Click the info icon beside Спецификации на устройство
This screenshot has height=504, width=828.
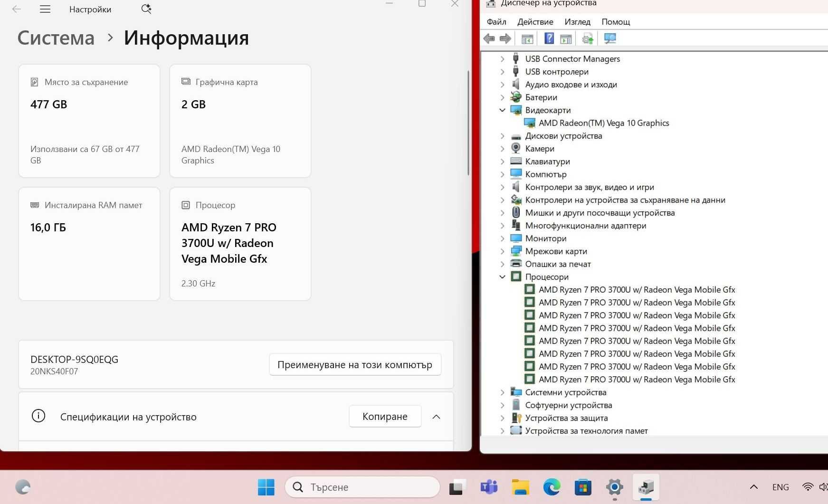click(38, 416)
